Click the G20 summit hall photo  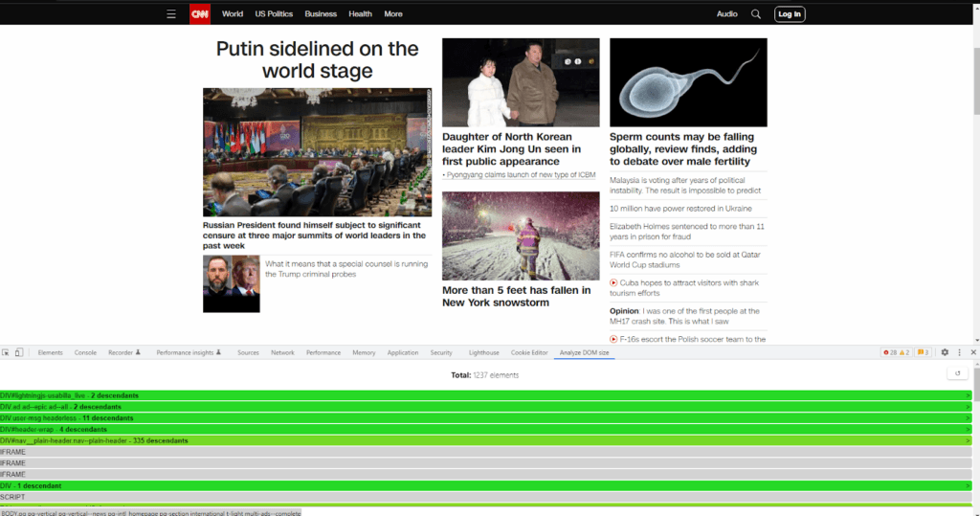click(x=317, y=152)
